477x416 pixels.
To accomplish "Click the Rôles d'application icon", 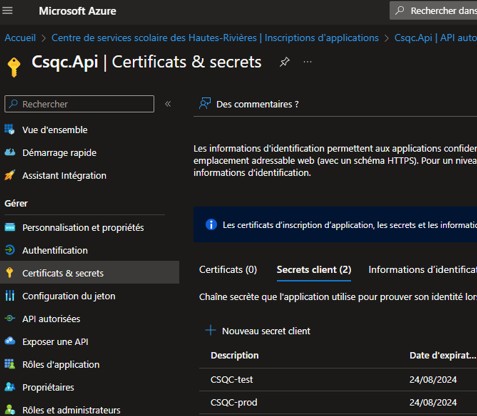I will (10, 364).
